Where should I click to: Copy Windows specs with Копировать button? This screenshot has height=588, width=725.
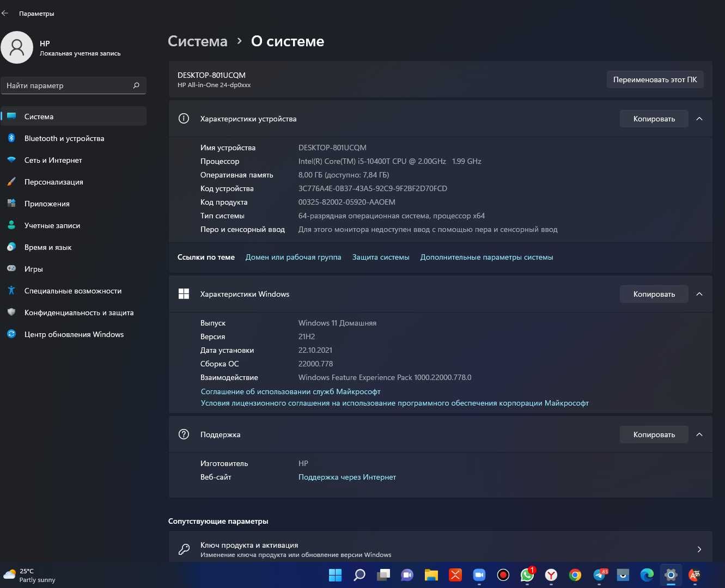pyautogui.click(x=654, y=294)
